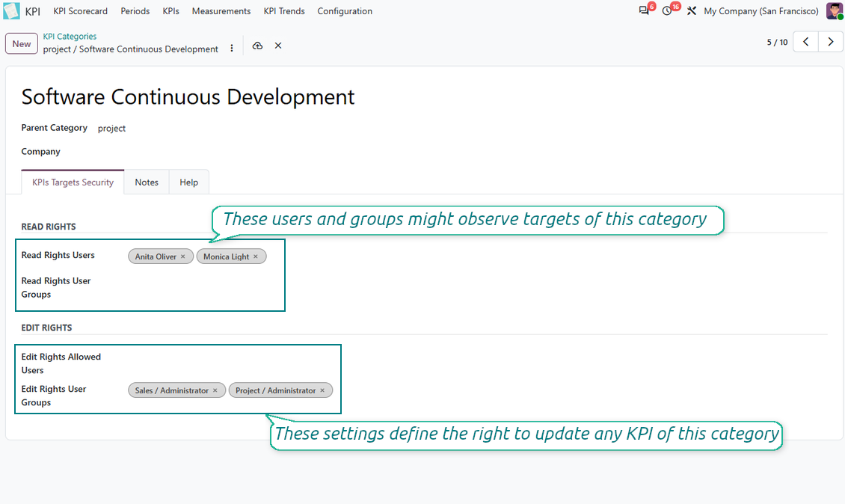Open the debug tools icon
The width and height of the screenshot is (845, 504).
pos(692,10)
